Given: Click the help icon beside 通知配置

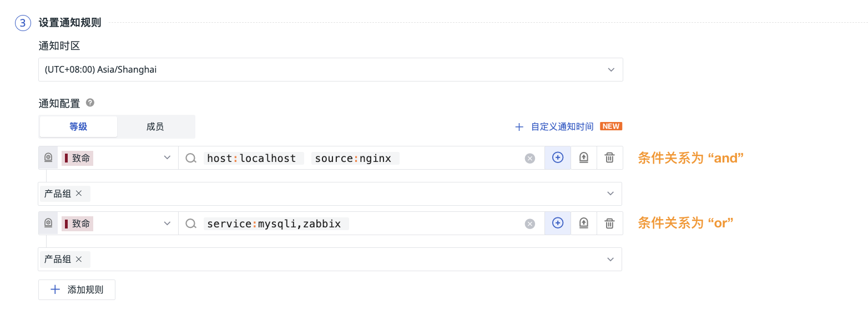Looking at the screenshot, I should (x=90, y=103).
